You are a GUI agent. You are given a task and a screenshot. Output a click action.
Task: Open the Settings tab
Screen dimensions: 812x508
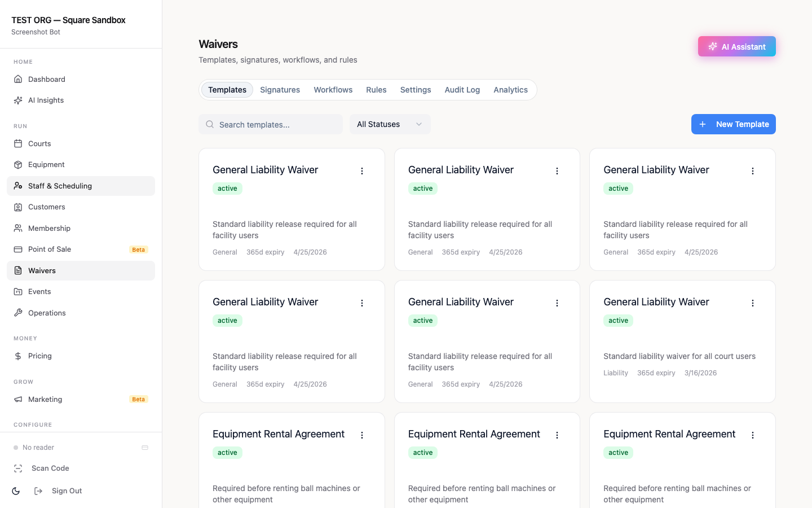tap(416, 90)
